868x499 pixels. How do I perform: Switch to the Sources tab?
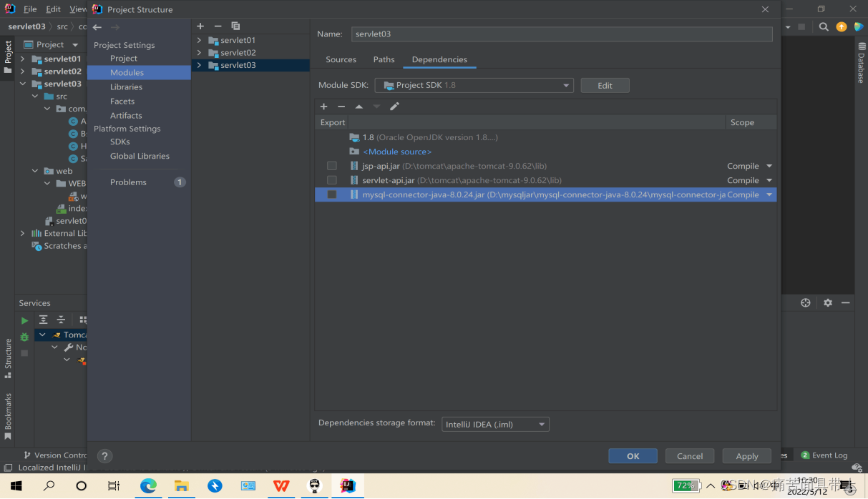(x=341, y=59)
